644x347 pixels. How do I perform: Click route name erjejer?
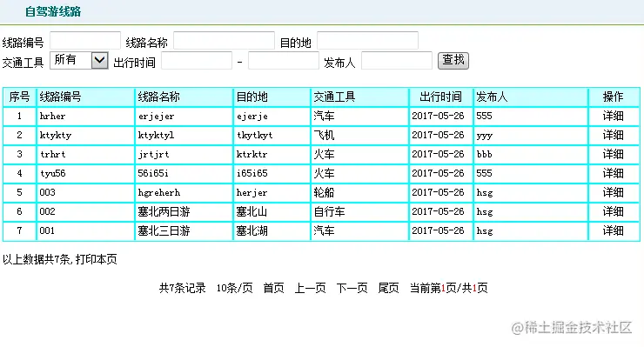(x=156, y=117)
